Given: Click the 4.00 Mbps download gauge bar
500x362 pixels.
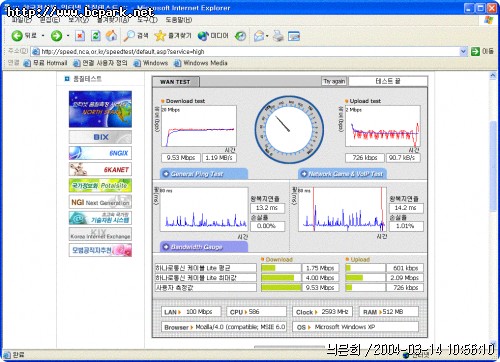Looking at the screenshot, I should 281,278.
